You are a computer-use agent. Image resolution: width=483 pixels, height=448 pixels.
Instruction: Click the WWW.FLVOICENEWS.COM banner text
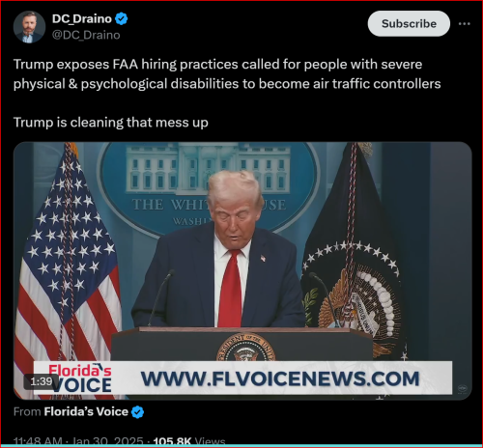coord(280,378)
